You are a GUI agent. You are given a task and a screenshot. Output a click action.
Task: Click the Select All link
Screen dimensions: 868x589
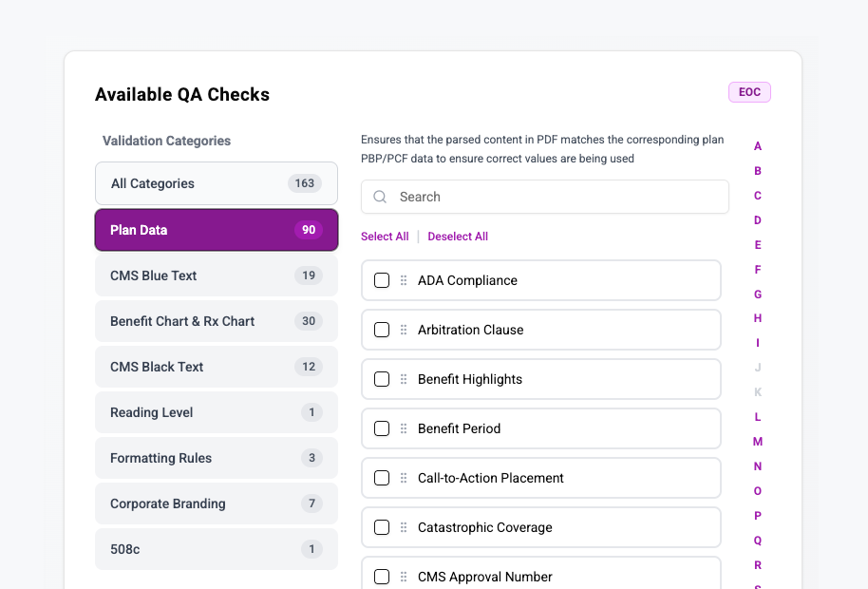(x=385, y=237)
